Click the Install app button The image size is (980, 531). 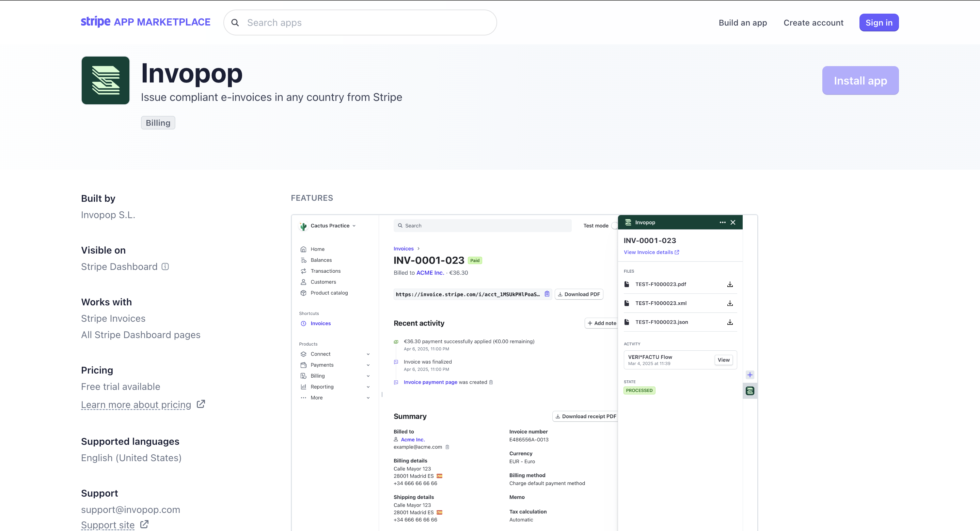pos(860,80)
